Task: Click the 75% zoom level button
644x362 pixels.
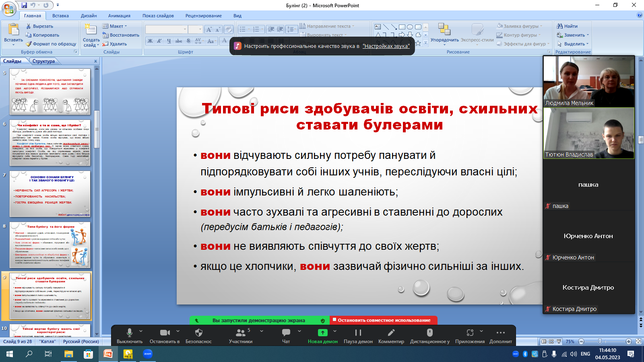Action: pos(570,341)
